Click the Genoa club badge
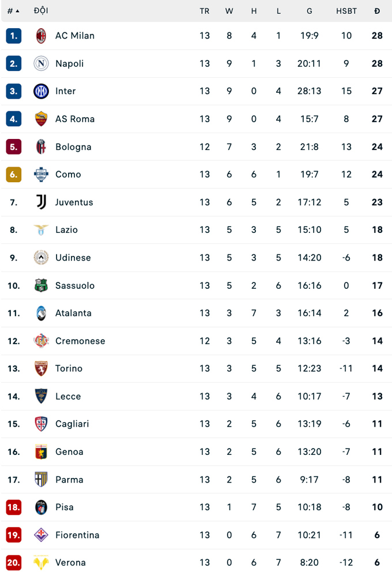 [41, 451]
